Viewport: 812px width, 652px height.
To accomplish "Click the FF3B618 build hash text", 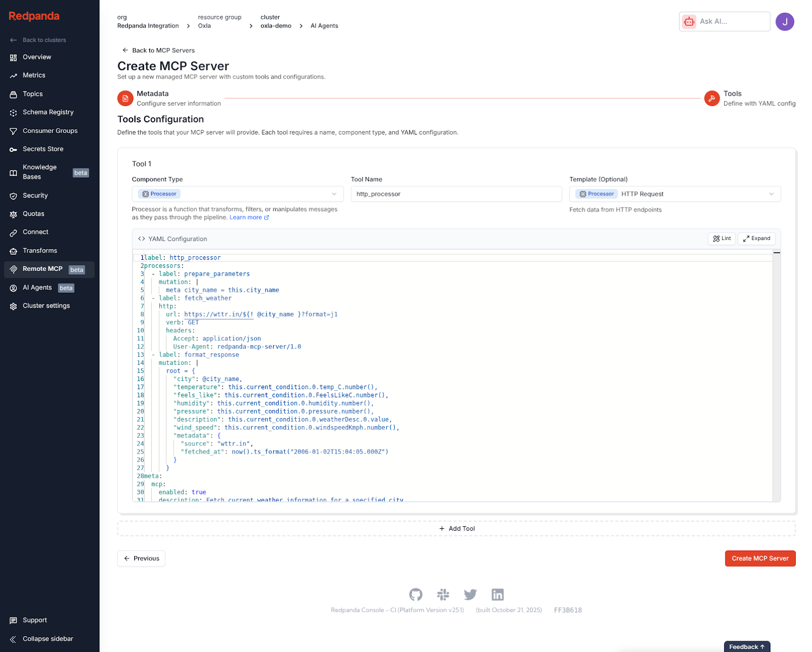I will point(568,610).
